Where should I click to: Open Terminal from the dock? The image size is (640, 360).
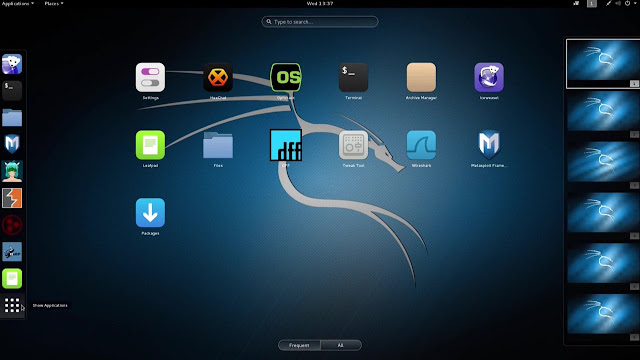click(x=12, y=91)
